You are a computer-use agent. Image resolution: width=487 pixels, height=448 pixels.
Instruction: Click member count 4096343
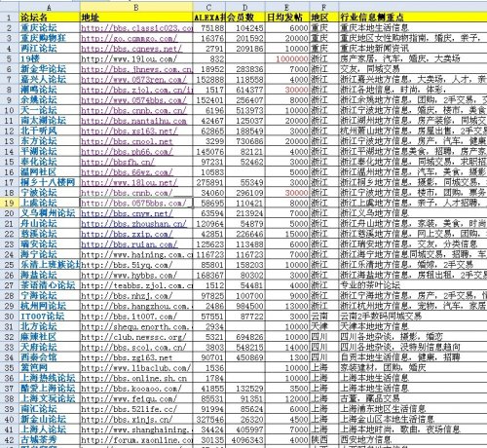pos(247,440)
